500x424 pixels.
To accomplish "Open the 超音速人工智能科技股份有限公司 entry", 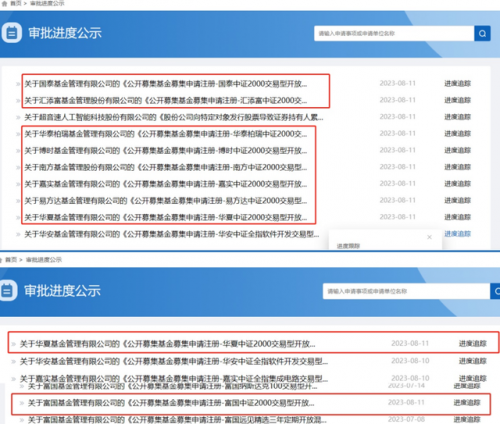I will pos(174,117).
